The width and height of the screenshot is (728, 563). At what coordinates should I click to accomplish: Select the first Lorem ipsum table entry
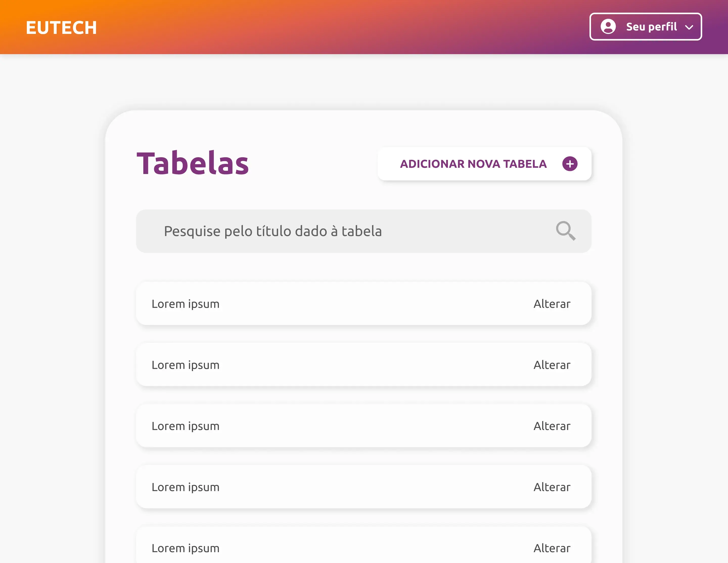tap(185, 304)
